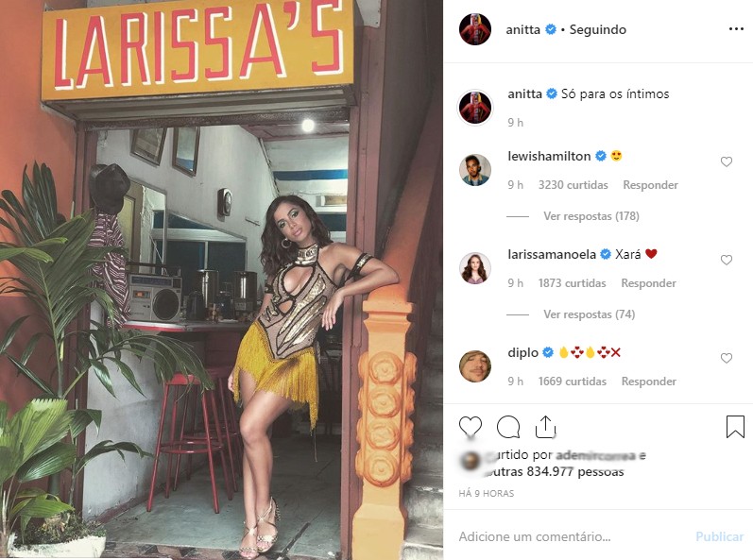Open anitta's avatar in the post header
The image size is (753, 560).
pos(475,29)
